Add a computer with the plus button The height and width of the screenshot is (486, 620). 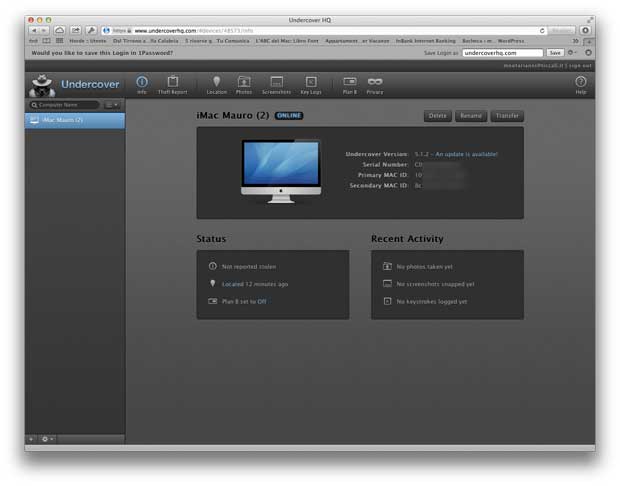click(31, 439)
